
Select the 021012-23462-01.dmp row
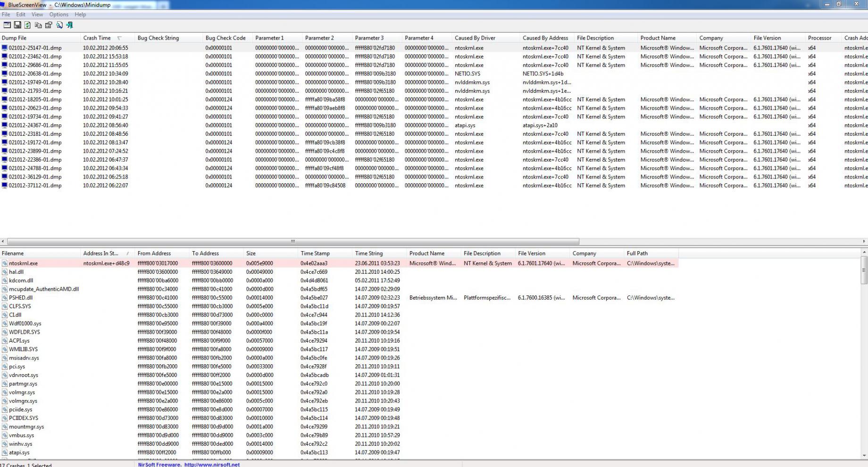coord(434,57)
